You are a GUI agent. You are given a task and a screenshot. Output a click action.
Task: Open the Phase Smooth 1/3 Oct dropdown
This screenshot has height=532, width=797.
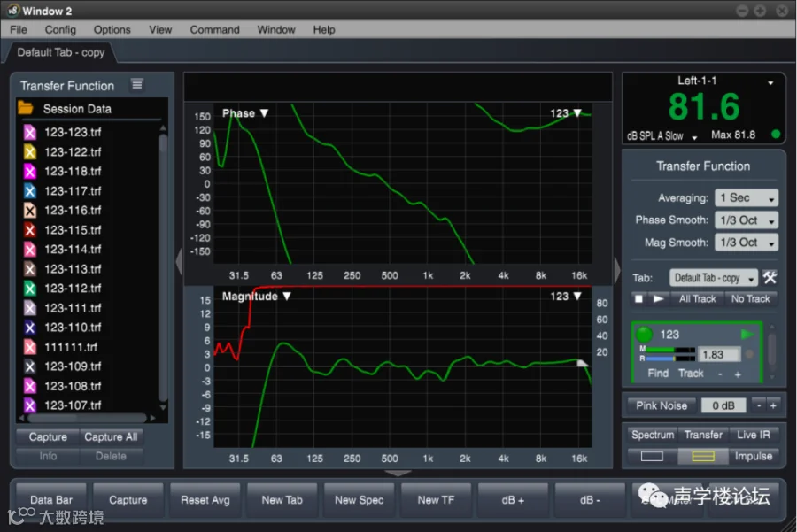click(747, 220)
